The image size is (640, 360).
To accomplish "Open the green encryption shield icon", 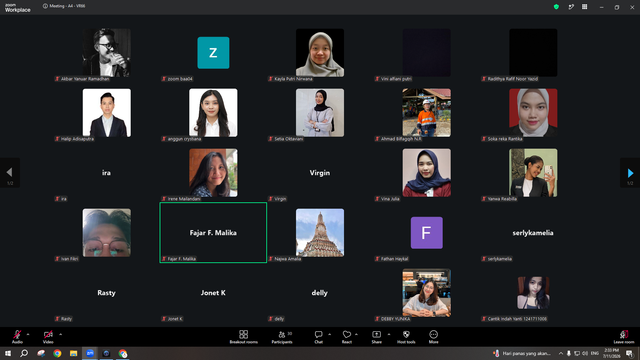I will 556,7.
